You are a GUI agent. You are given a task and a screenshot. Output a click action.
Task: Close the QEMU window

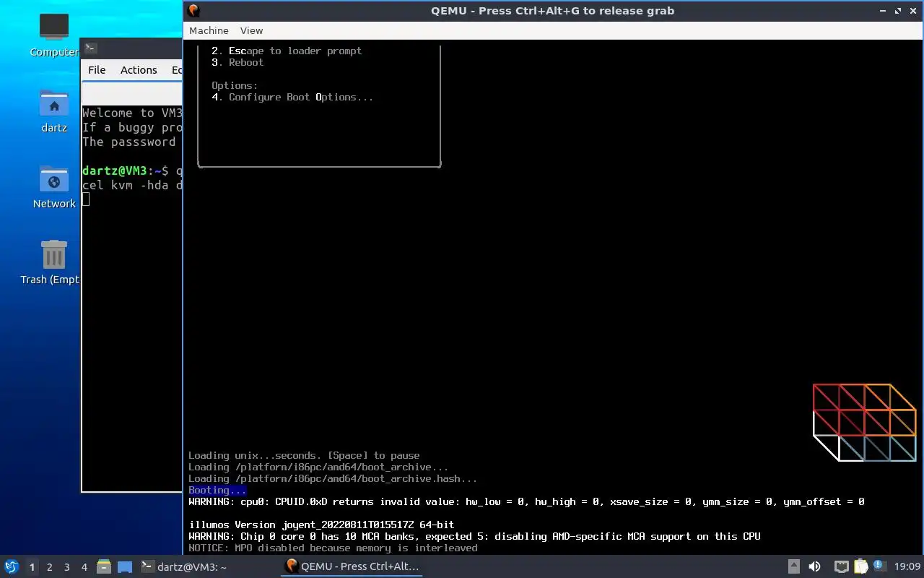[912, 11]
